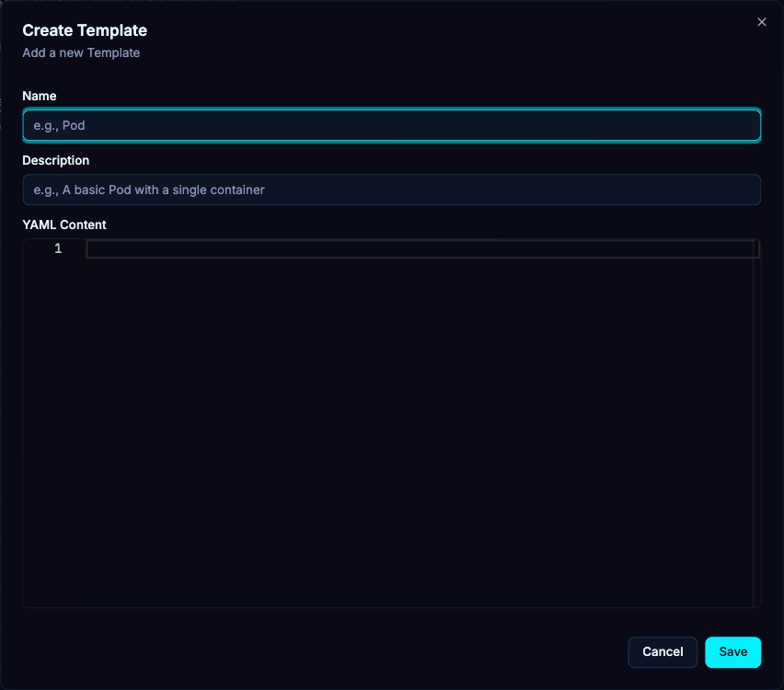Click the Name label
The width and height of the screenshot is (784, 690).
(40, 96)
